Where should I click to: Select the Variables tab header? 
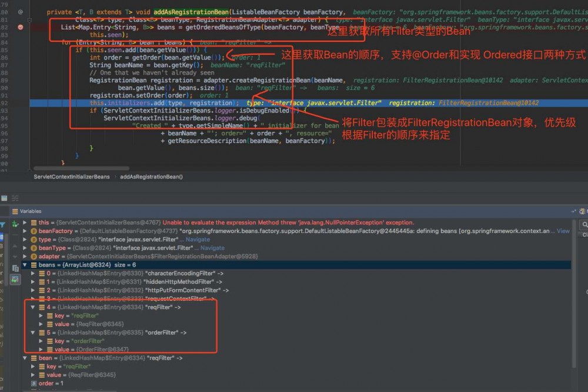[32, 211]
